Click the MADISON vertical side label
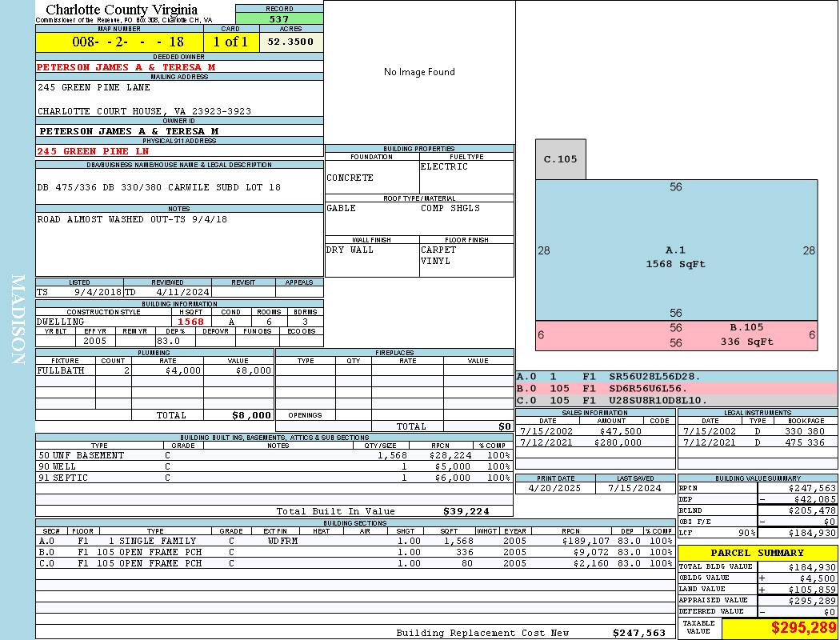Viewport: 840px width, 640px height. [x=18, y=320]
